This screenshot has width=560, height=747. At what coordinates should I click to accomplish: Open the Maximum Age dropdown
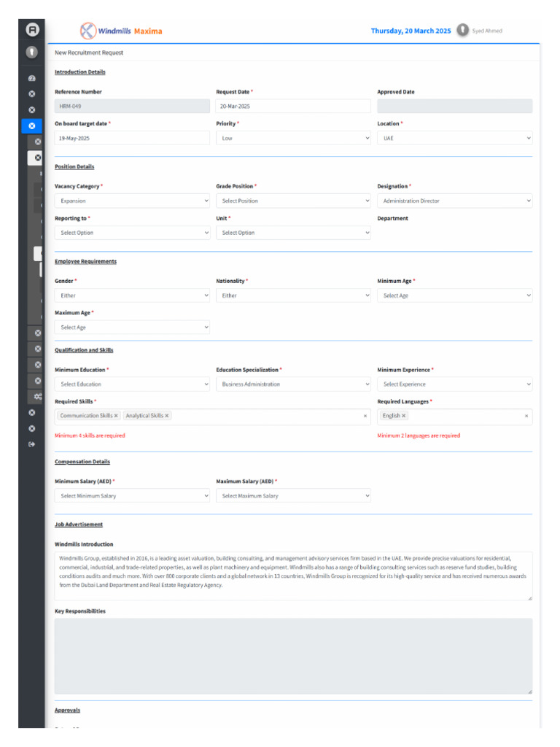tap(132, 328)
